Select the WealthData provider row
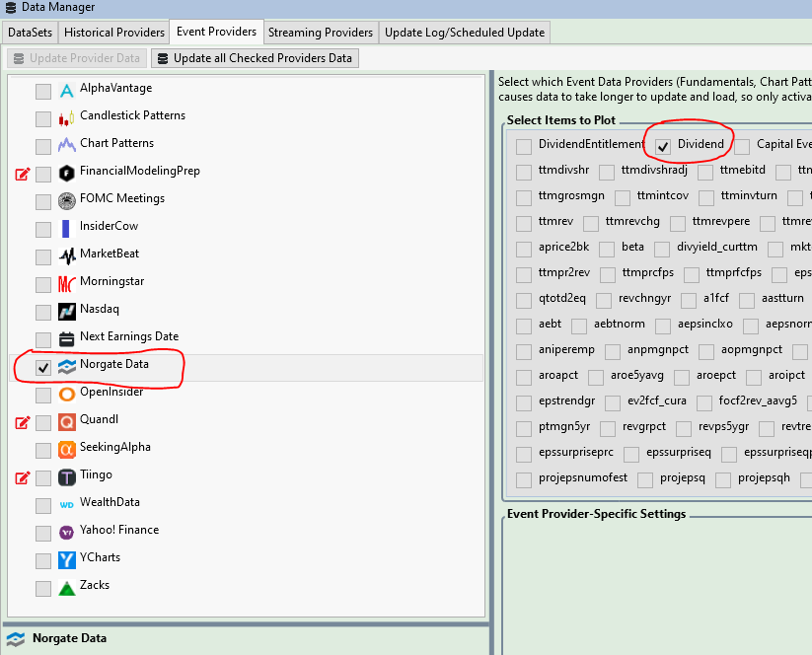 point(112,502)
